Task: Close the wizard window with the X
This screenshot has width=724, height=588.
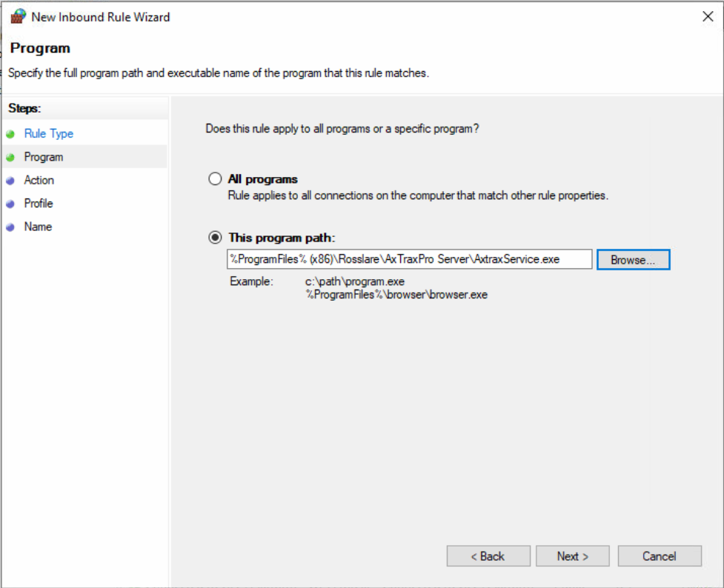Action: tap(707, 16)
